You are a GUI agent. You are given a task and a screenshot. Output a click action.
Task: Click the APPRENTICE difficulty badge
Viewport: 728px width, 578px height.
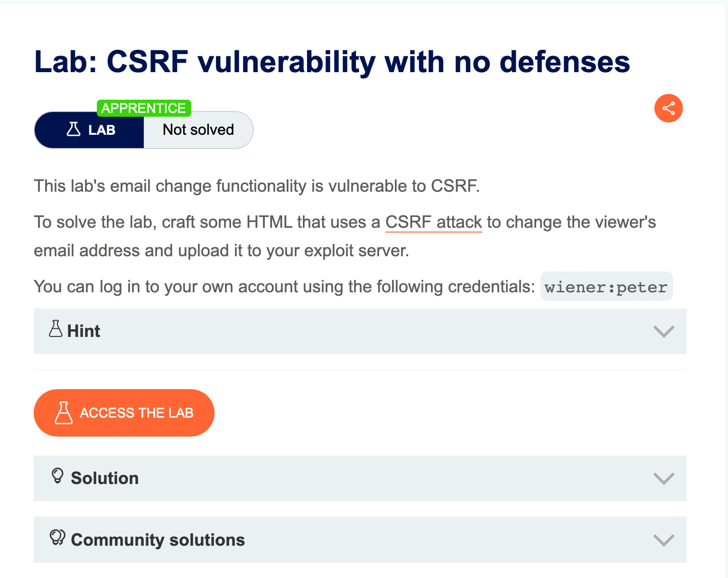pos(143,108)
